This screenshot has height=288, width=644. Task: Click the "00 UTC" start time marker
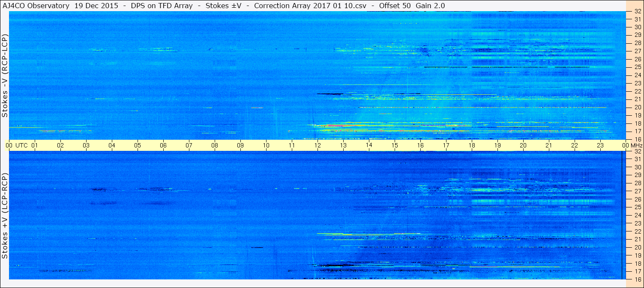click(17, 145)
